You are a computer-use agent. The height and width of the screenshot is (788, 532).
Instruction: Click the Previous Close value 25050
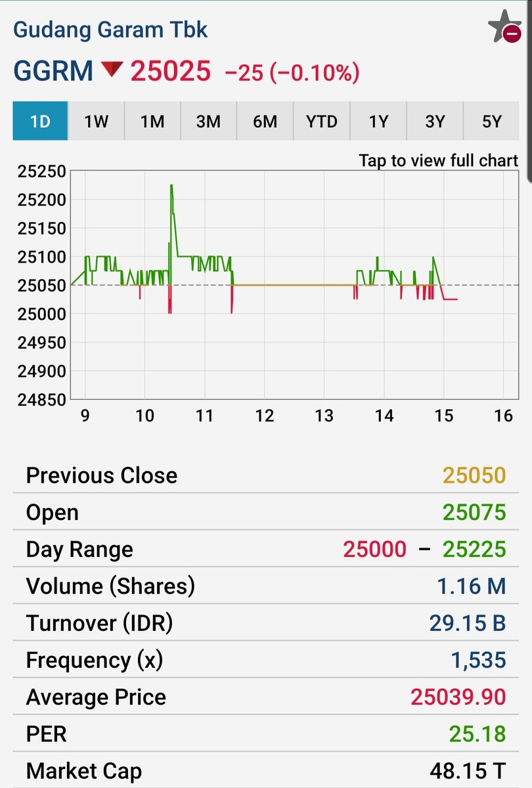pyautogui.click(x=474, y=475)
